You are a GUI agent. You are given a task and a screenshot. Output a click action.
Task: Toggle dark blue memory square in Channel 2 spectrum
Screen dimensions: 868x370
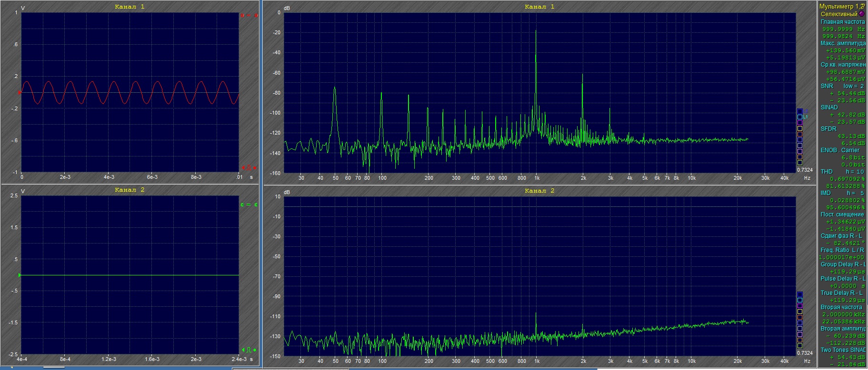tap(800, 294)
